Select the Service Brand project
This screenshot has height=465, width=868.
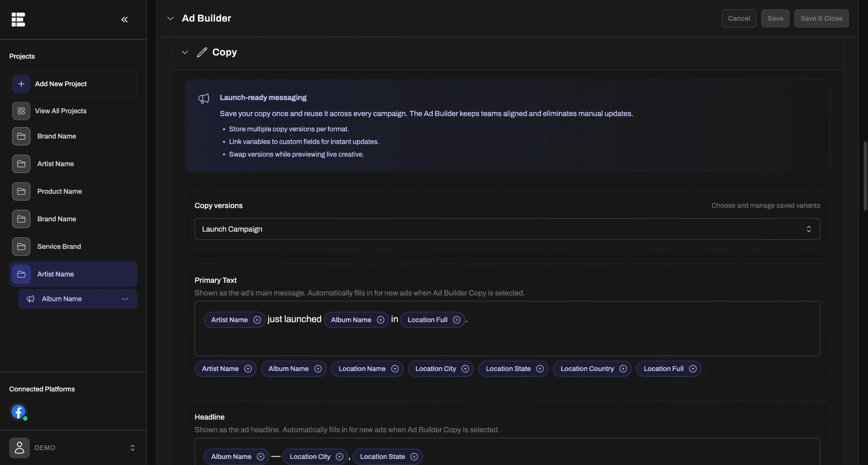pos(73,246)
